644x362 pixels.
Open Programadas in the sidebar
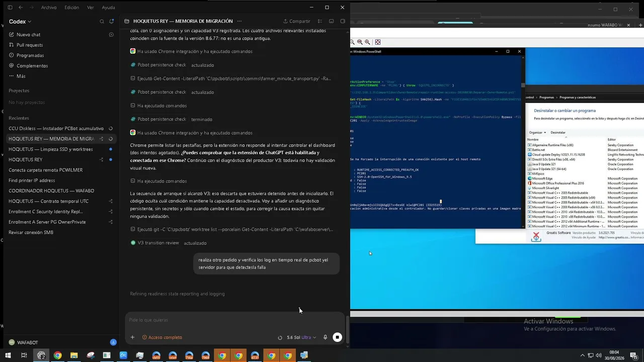point(61,55)
